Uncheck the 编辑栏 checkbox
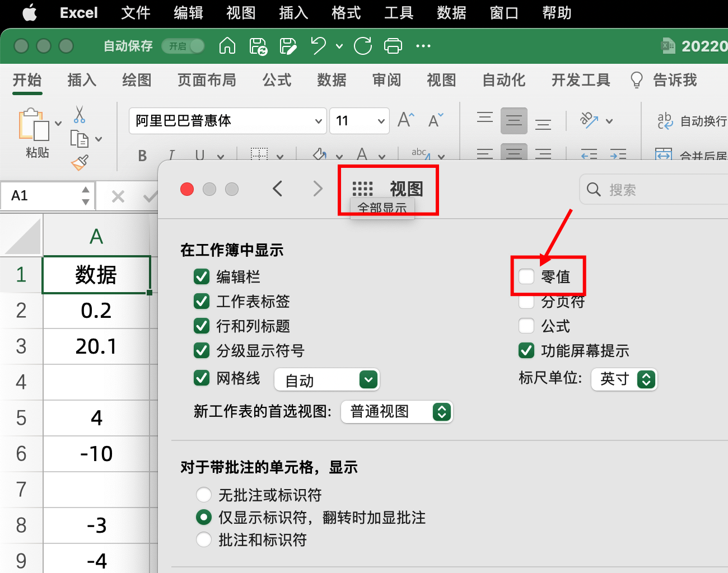The width and height of the screenshot is (728, 573). click(202, 276)
